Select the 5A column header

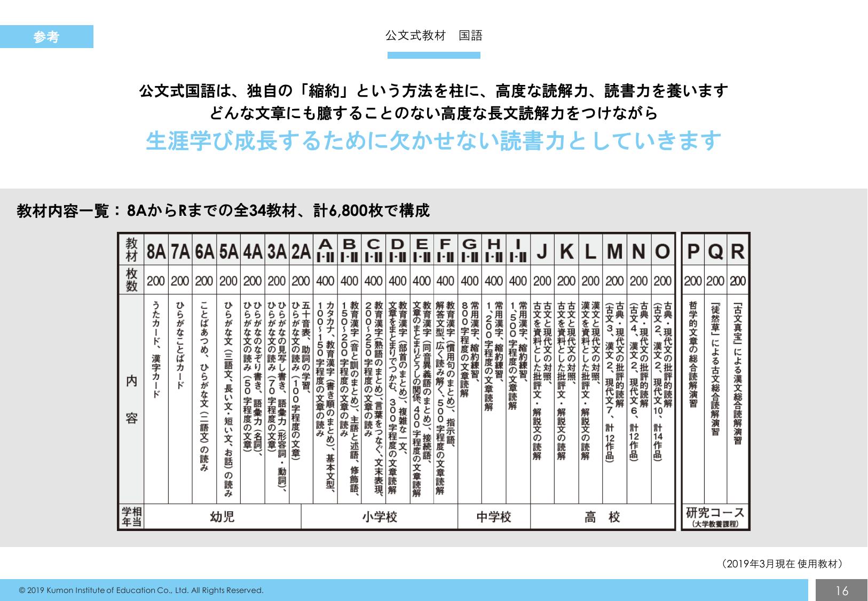coord(228,251)
